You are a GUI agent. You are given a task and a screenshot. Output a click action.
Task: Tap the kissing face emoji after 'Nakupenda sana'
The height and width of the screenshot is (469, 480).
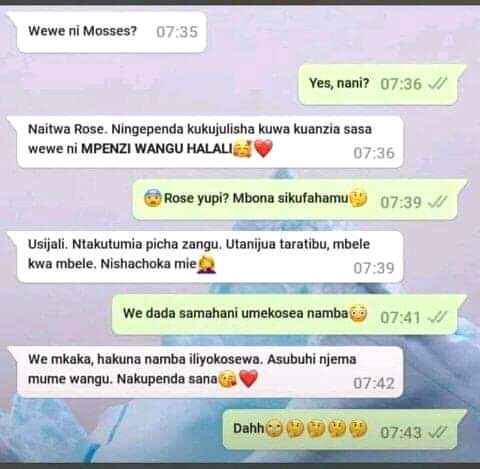tap(227, 379)
